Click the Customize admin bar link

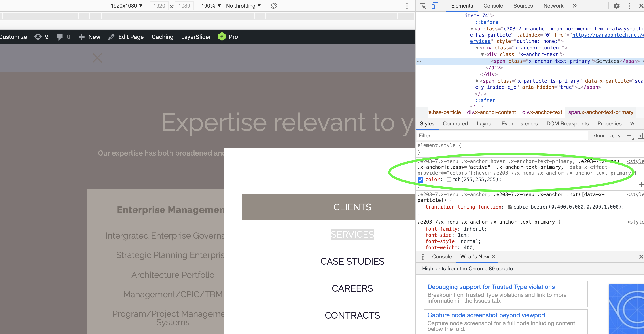13,37
